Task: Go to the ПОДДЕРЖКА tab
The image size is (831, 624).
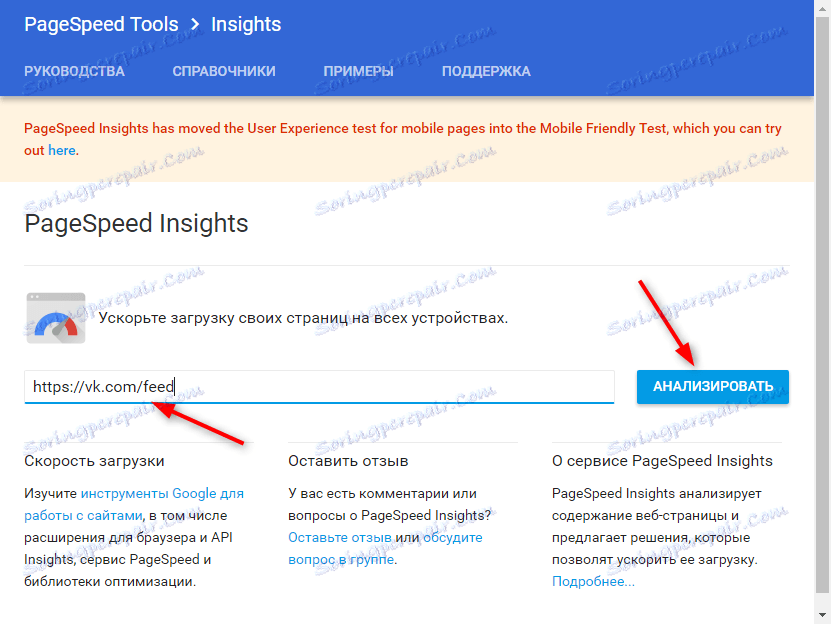Action: (x=486, y=71)
